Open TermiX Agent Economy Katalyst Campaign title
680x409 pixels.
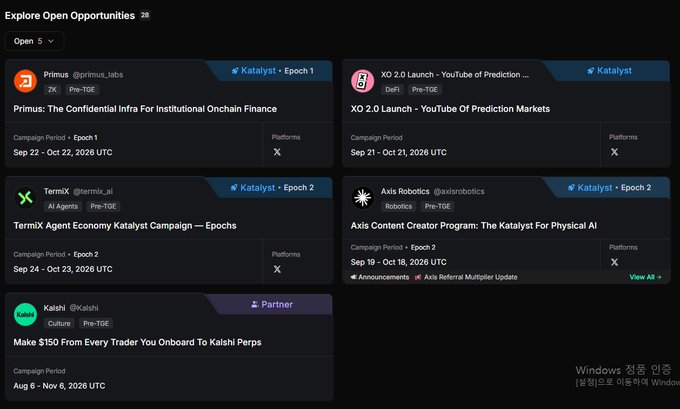coord(125,226)
